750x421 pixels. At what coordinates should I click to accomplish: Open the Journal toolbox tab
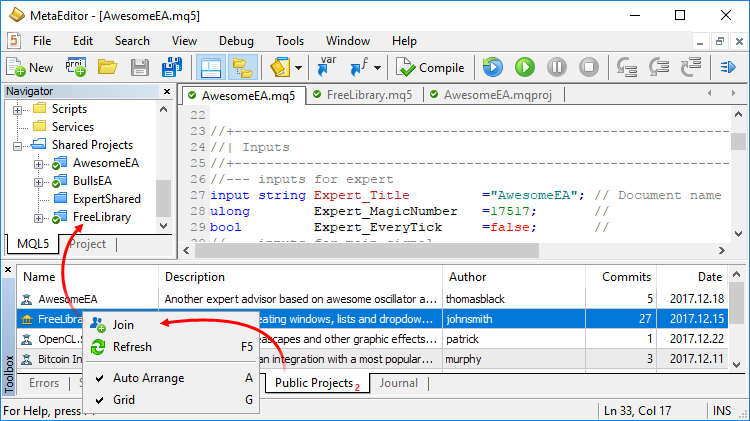(x=398, y=383)
